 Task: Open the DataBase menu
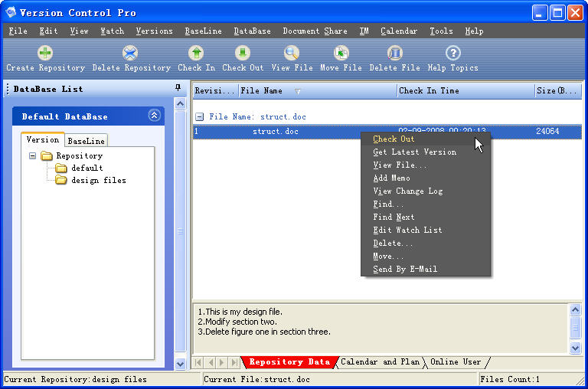253,31
